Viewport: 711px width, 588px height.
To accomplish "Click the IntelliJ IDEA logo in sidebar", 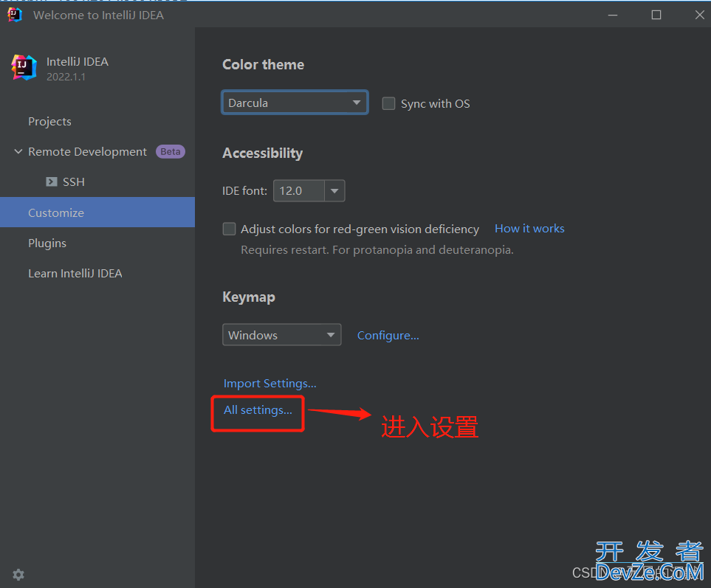I will (24, 67).
